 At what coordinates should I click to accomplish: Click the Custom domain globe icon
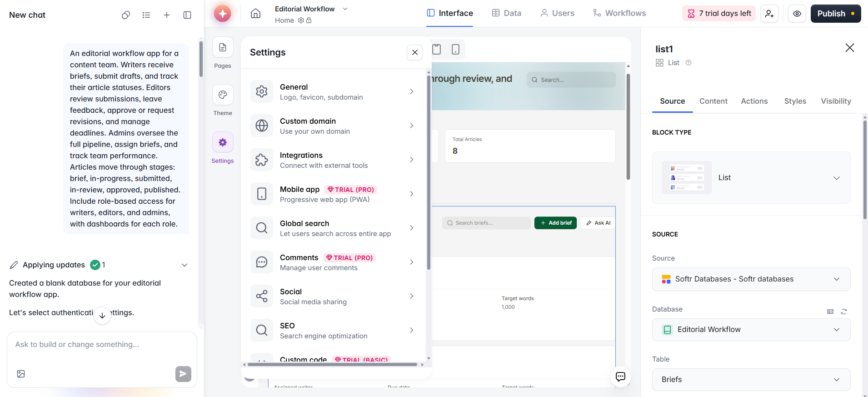(x=262, y=126)
